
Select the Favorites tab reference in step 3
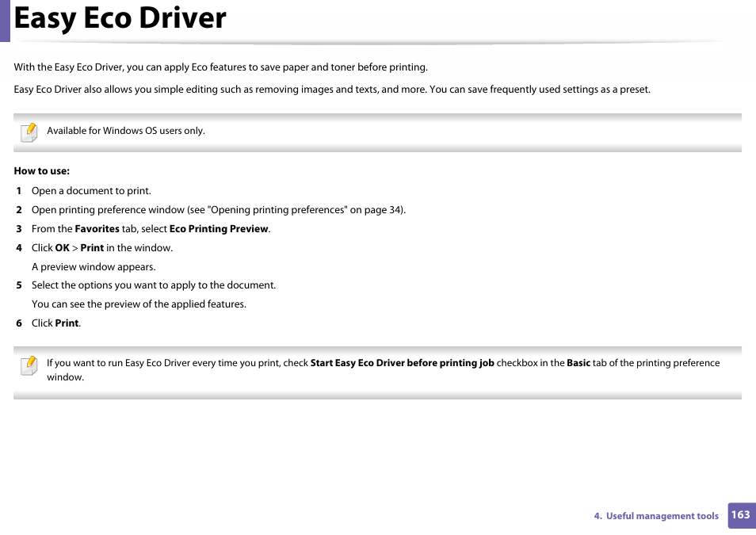coord(96,228)
